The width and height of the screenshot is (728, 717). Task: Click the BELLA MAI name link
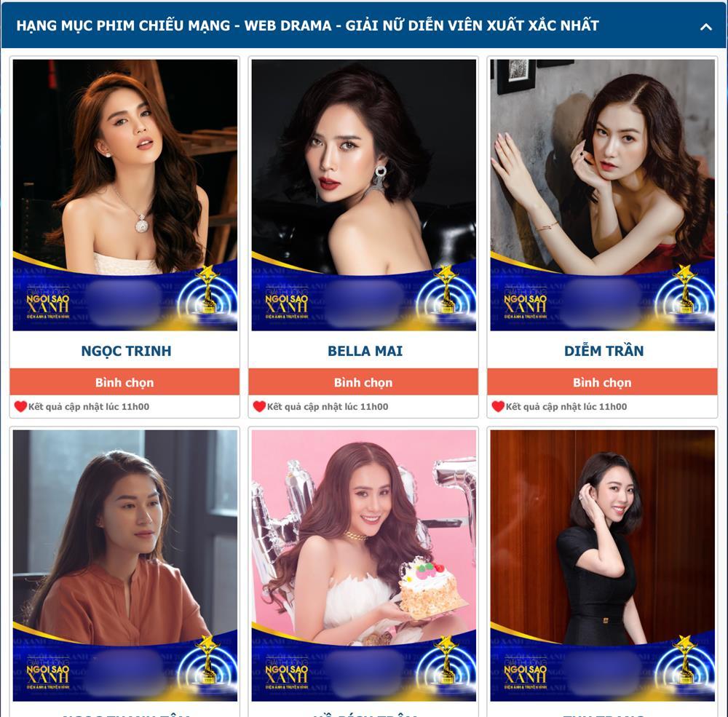365,351
